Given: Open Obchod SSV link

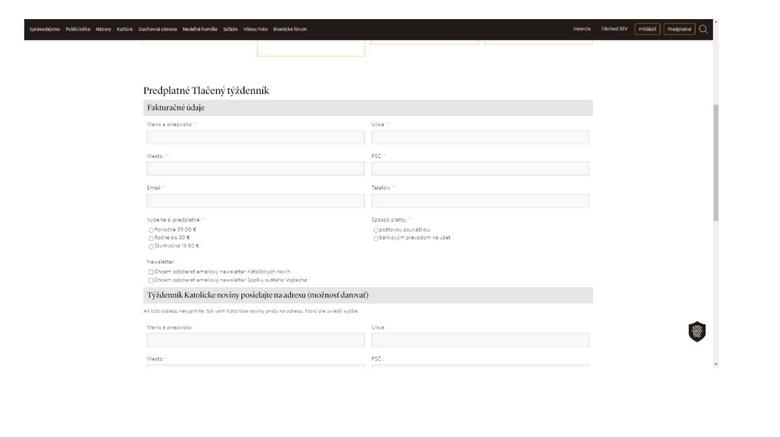Looking at the screenshot, I should 614,29.
